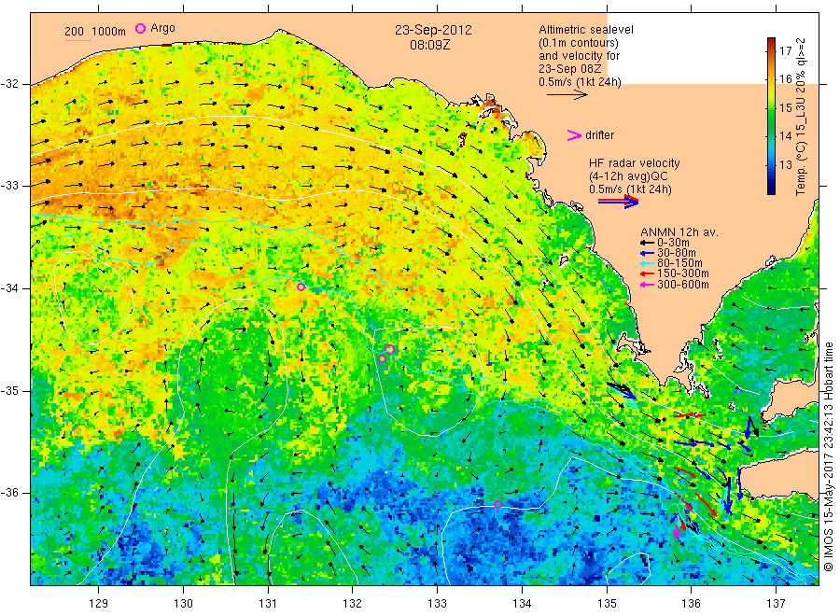Screen dimensions: 840x616
Task: Click the blue 30-80m ANMN legend arrow
Action: point(647,253)
